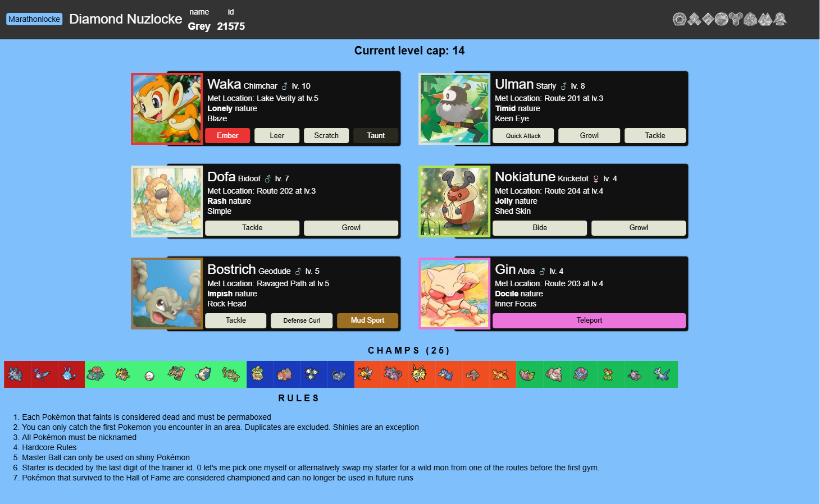Click Waka's Scratch move
The width and height of the screenshot is (820, 504).
(326, 135)
